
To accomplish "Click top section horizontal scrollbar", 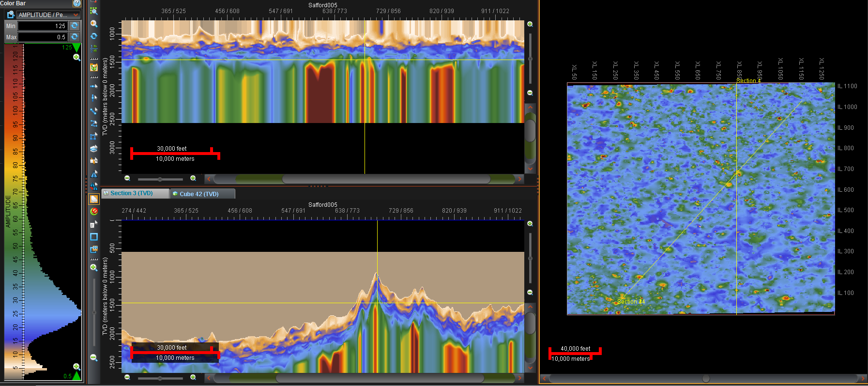I will pos(386,179).
